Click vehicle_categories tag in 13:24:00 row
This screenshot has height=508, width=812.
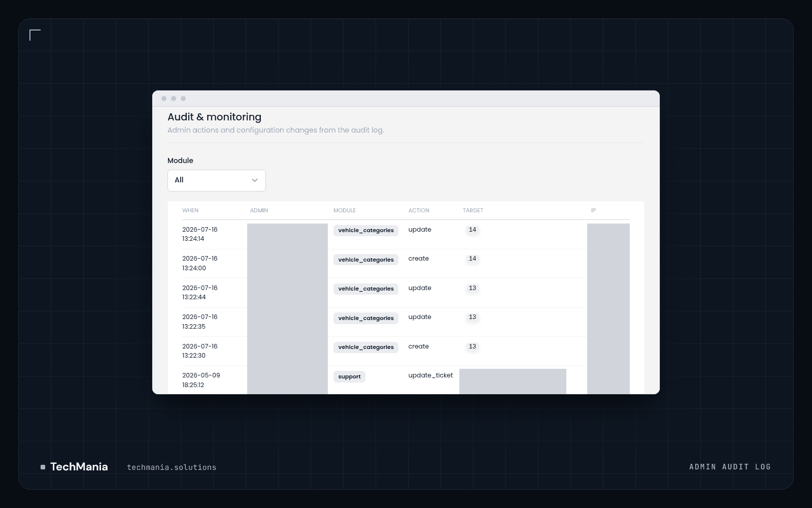point(366,260)
